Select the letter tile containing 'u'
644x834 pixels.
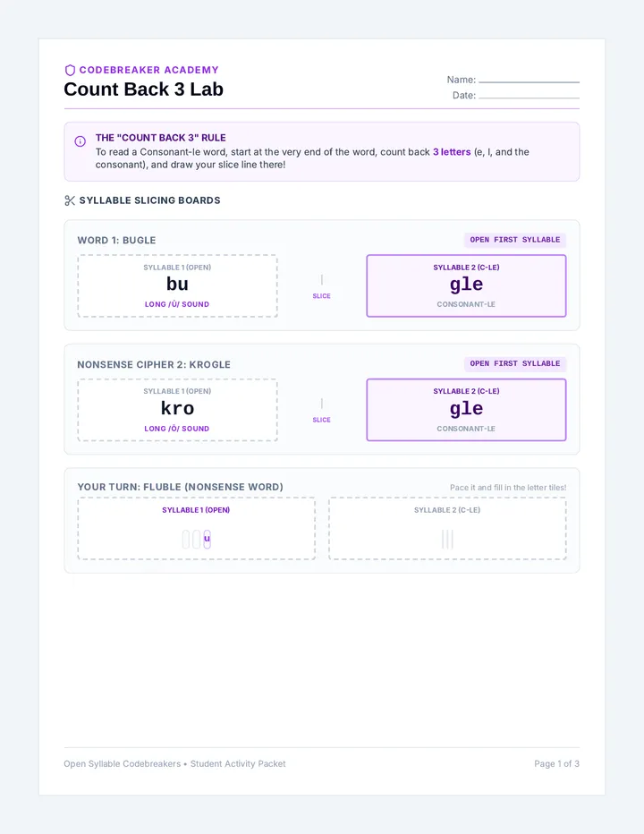[x=207, y=539]
